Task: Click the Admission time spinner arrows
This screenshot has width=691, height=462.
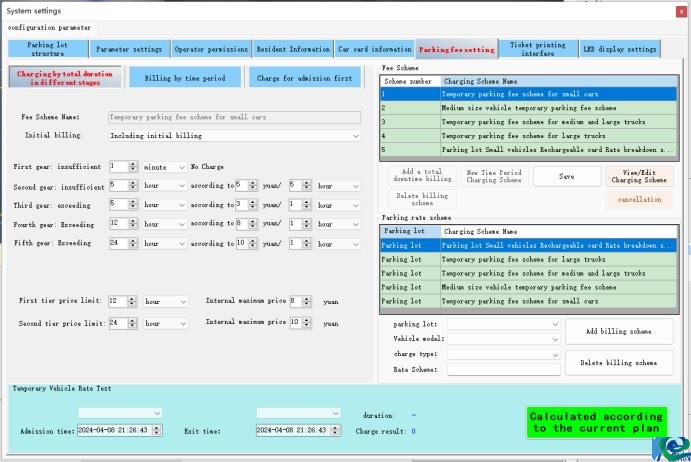Action: coord(156,430)
